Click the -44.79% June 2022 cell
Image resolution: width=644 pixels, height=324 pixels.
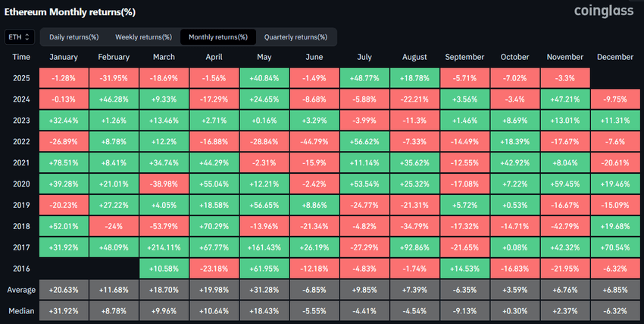tap(314, 140)
